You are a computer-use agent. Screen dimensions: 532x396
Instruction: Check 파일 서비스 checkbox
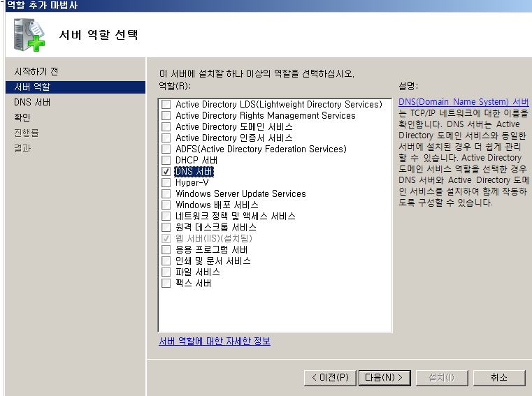pos(166,272)
